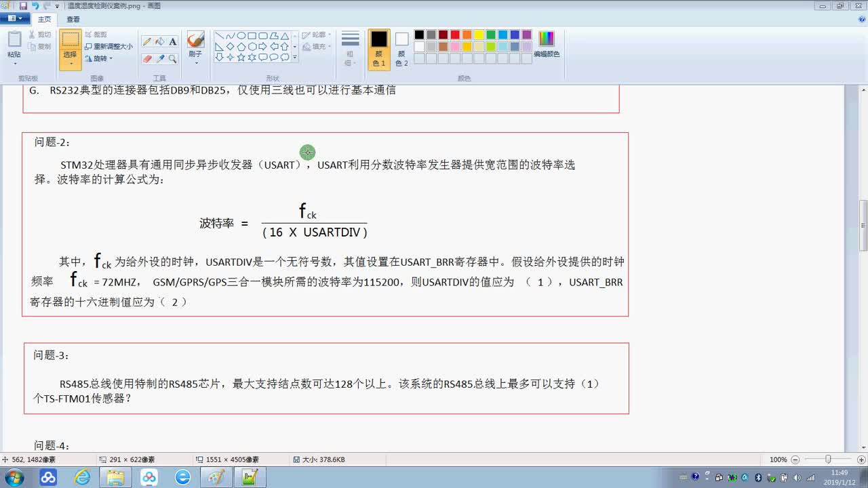Viewport: 868px width, 488px height.
Task: Select the Pencil tool
Action: point(147,41)
